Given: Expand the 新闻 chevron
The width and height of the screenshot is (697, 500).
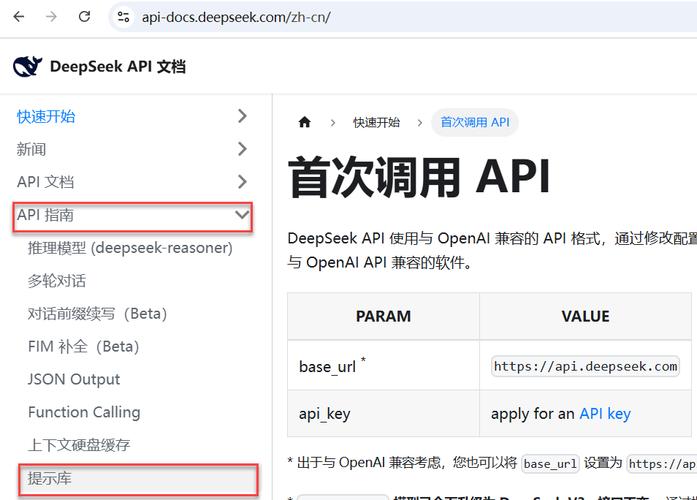Looking at the screenshot, I should (242, 149).
